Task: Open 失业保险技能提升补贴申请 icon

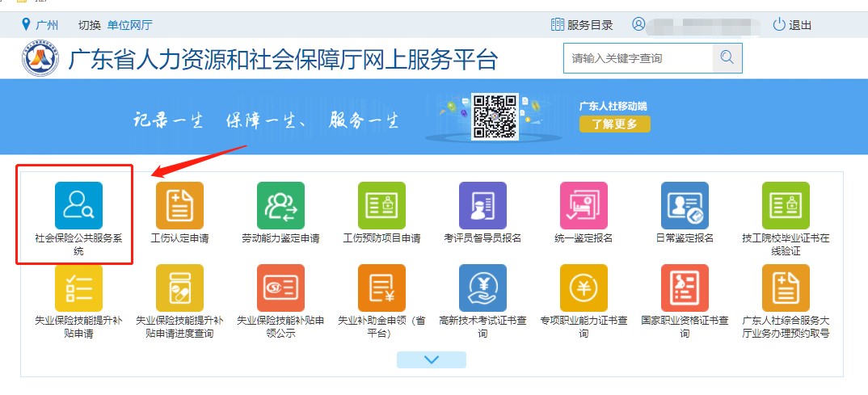Action: click(x=78, y=288)
